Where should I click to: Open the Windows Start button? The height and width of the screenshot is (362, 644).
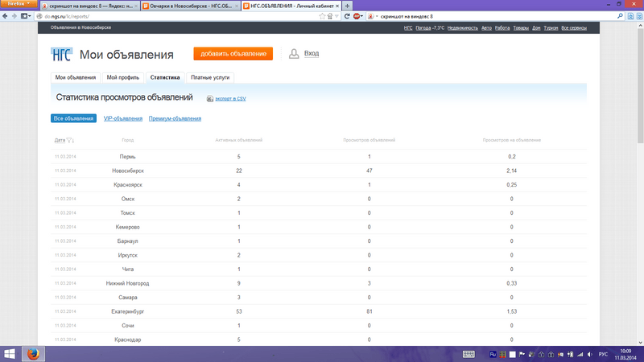click(10, 354)
